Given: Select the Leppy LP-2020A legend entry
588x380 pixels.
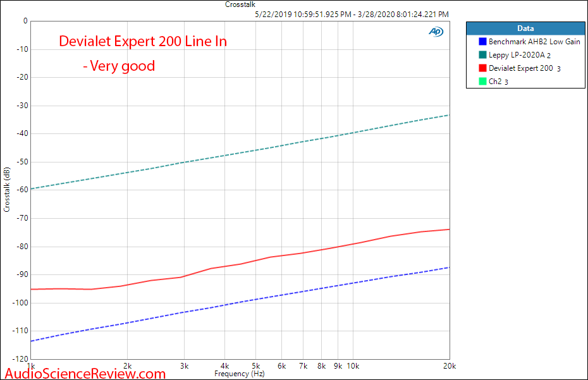Looking at the screenshot, I should point(515,55).
